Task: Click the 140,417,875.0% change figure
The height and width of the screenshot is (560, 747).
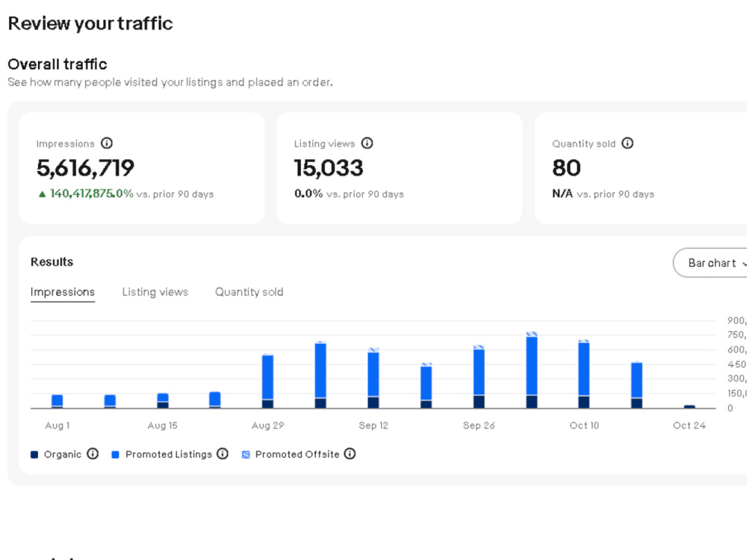Action: pos(91,194)
